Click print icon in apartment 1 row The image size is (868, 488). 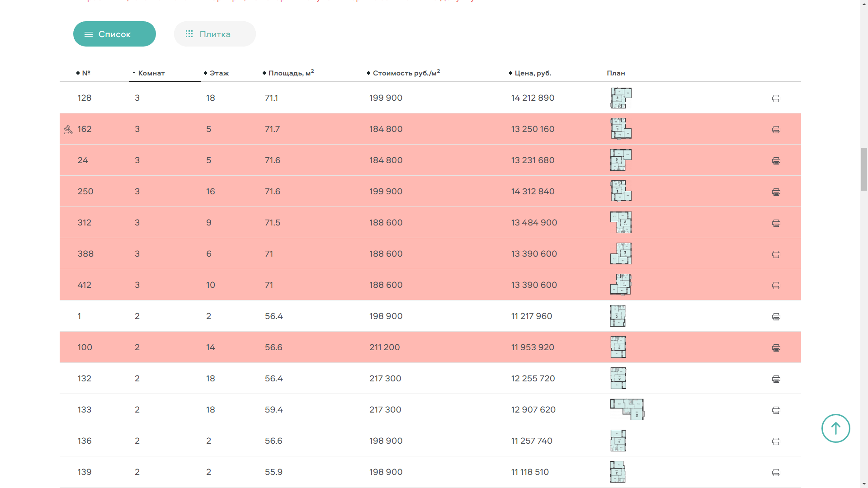[776, 317]
